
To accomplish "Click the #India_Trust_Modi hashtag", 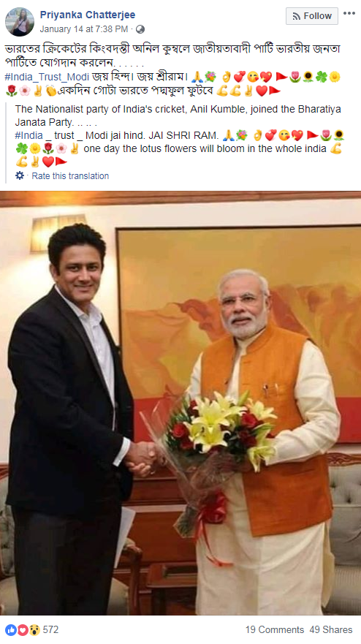I will pos(47,77).
